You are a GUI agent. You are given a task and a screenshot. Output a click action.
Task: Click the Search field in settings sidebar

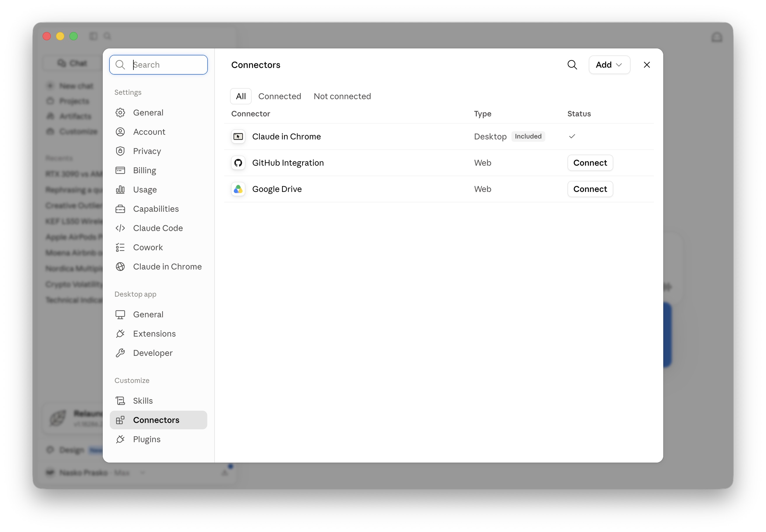159,65
